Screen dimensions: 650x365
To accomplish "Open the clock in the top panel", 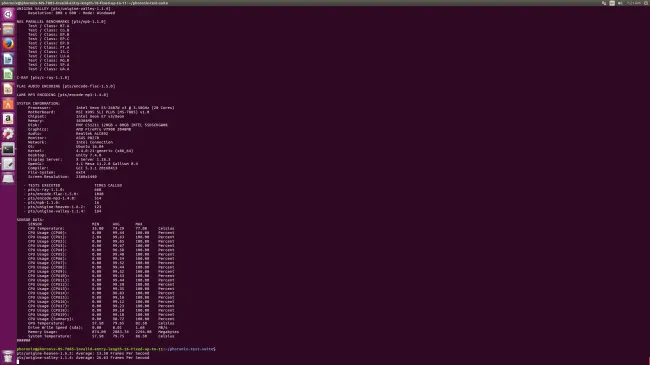I will 633,3.
